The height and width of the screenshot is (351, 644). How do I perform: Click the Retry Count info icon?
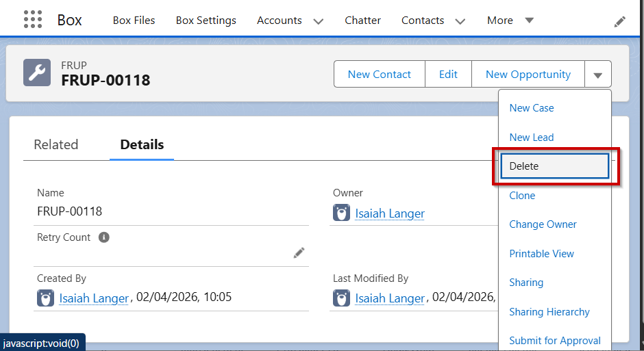pos(104,237)
